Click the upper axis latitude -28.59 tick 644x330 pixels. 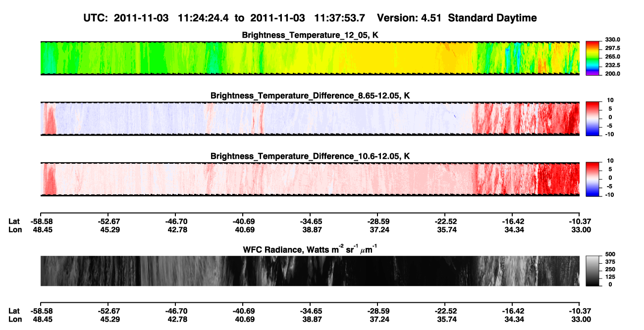[x=377, y=222]
